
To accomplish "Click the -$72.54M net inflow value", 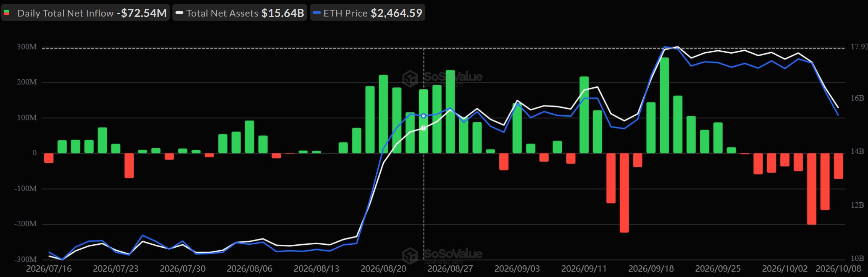I will [x=142, y=13].
